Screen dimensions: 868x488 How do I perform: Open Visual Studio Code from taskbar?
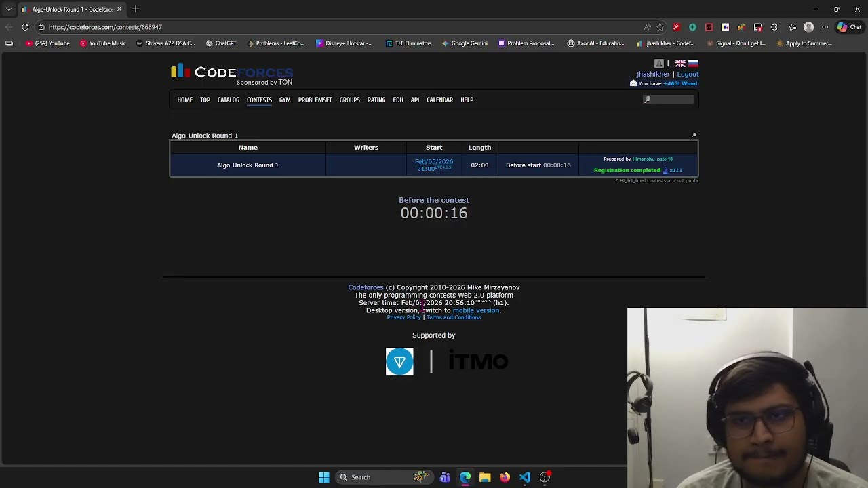coord(525,477)
